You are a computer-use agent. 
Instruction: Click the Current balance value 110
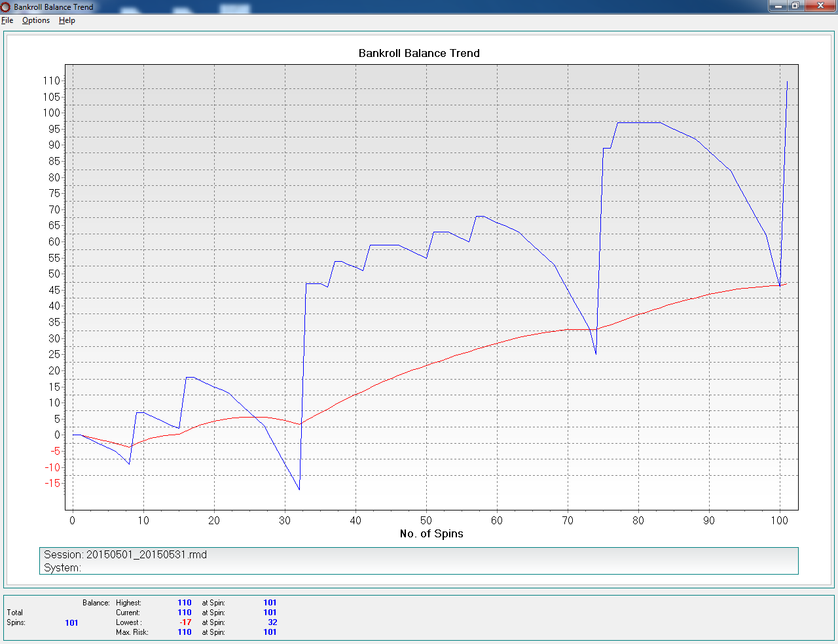[185, 613]
